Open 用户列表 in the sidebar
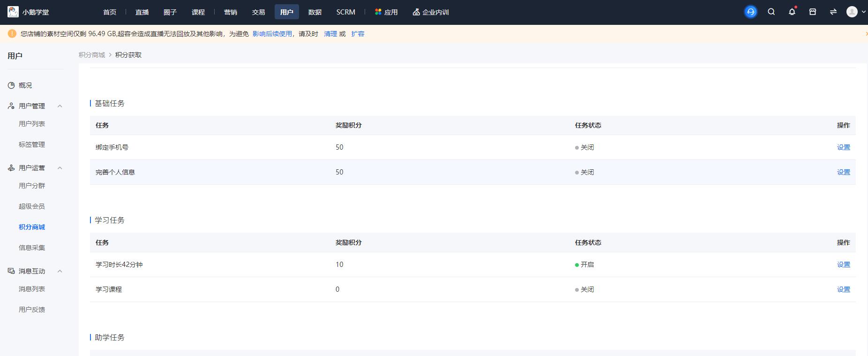868x356 pixels. tap(32, 124)
